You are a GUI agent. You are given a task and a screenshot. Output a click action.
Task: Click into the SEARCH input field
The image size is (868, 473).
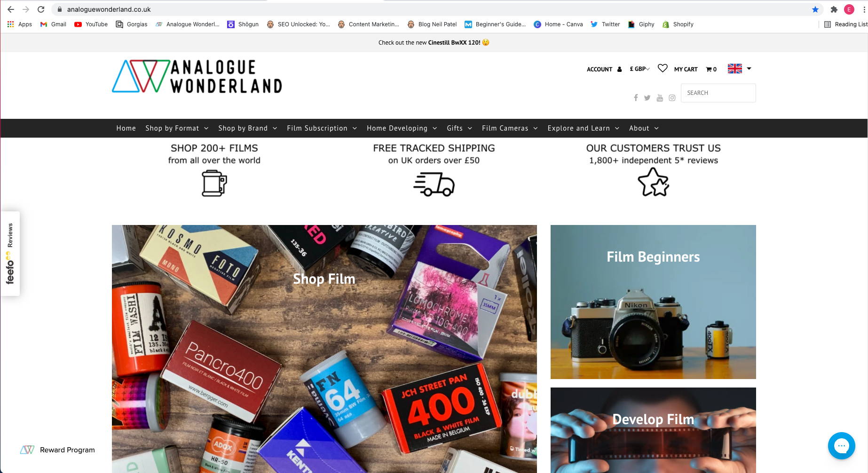[x=718, y=93]
